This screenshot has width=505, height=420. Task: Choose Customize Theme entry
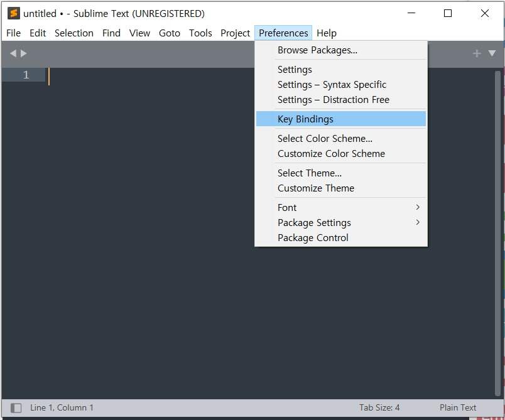coord(341,188)
